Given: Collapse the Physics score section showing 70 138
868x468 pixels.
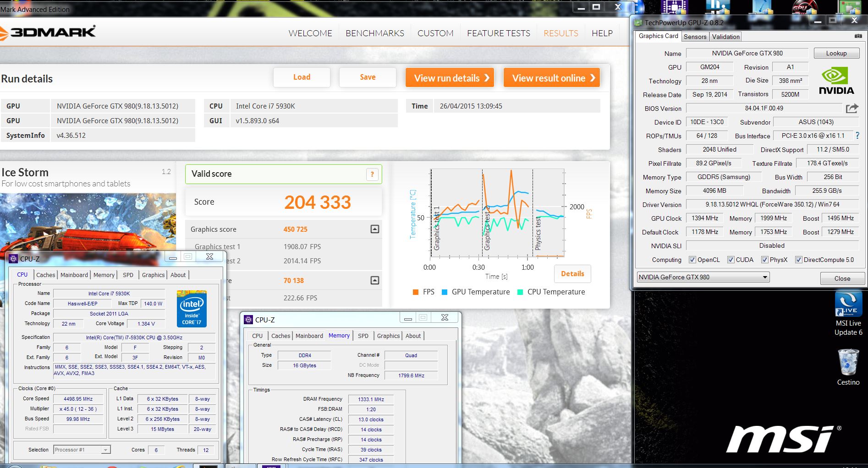Looking at the screenshot, I should tap(375, 280).
